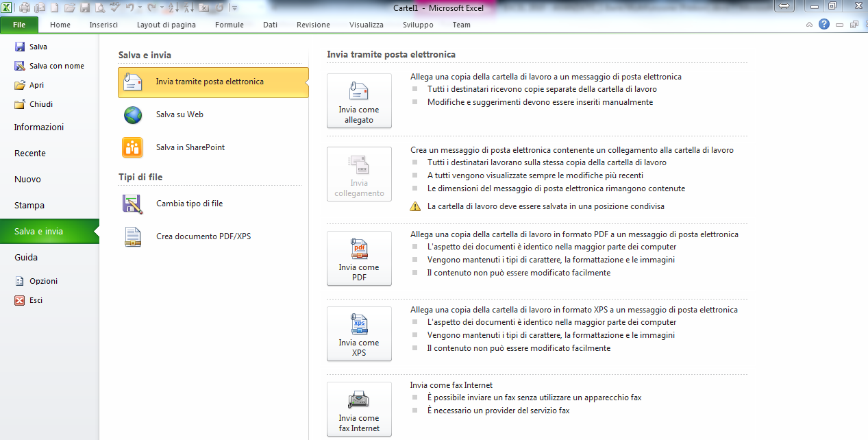This screenshot has height=440, width=868.
Task: Click the Invia come fax Internet button
Action: pyautogui.click(x=359, y=409)
